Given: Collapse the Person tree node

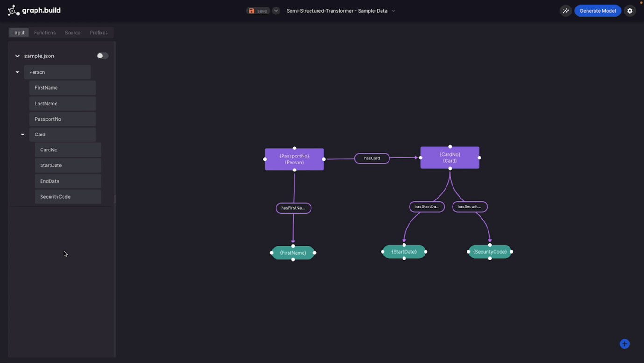Looking at the screenshot, I should (x=17, y=72).
